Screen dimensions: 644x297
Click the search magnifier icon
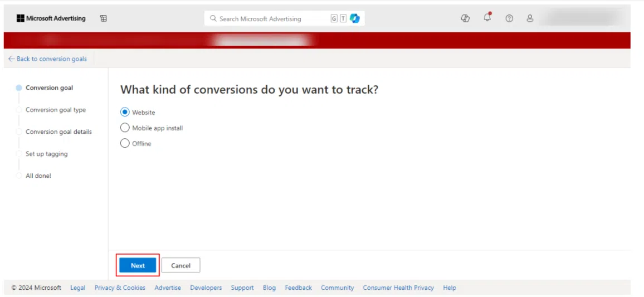point(213,18)
